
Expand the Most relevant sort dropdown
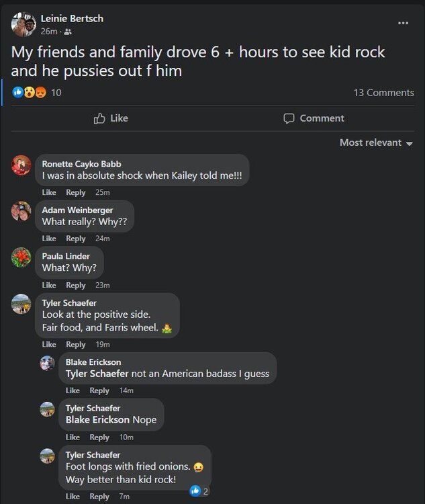click(x=376, y=142)
